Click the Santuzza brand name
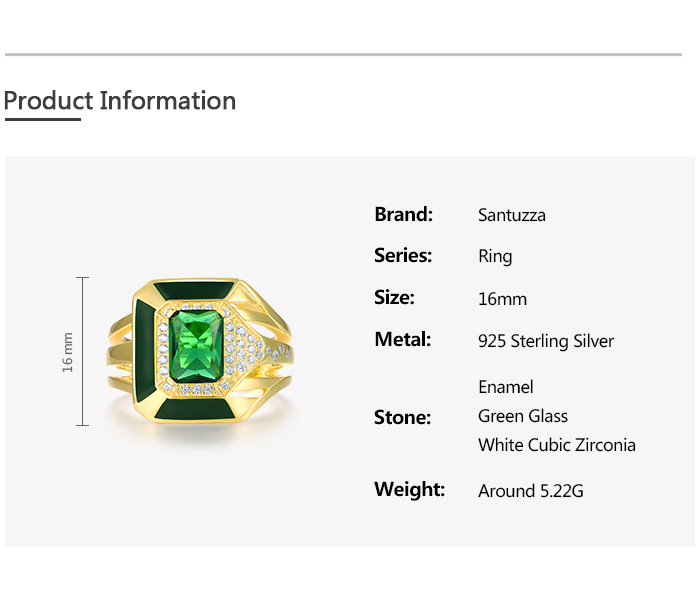Screen dimensions: 700x607 coord(512,215)
